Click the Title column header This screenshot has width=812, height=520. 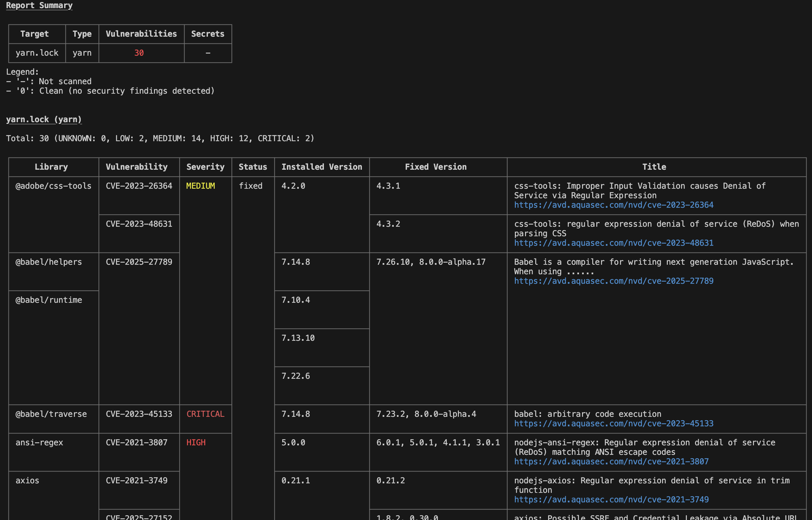click(x=654, y=167)
